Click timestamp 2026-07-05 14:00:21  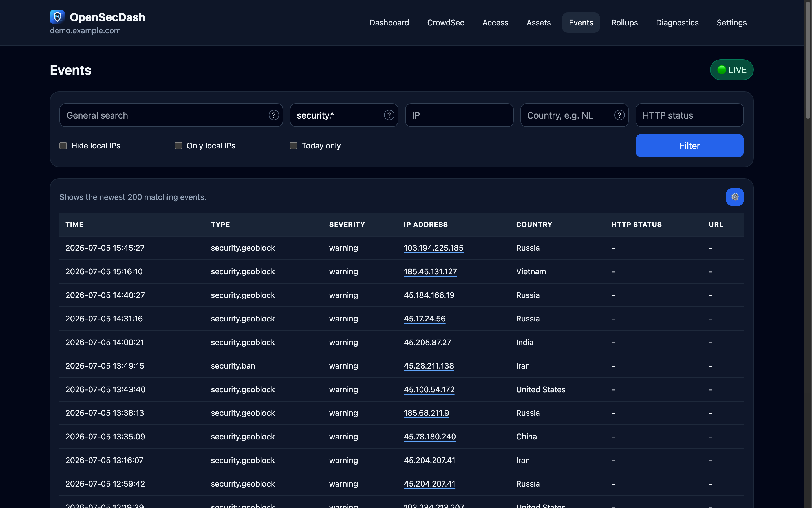click(105, 342)
